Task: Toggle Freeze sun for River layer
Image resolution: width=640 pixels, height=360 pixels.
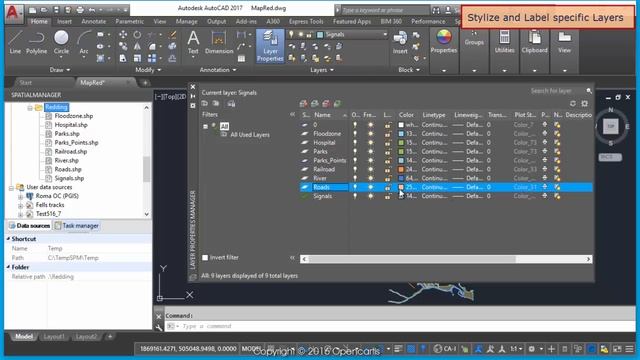Action: click(371, 178)
